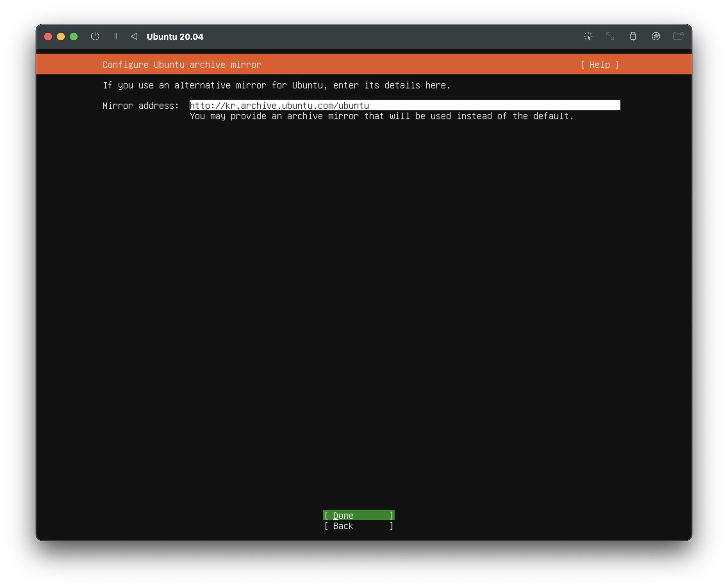
Task: Minimize the window with yellow button
Action: click(61, 37)
